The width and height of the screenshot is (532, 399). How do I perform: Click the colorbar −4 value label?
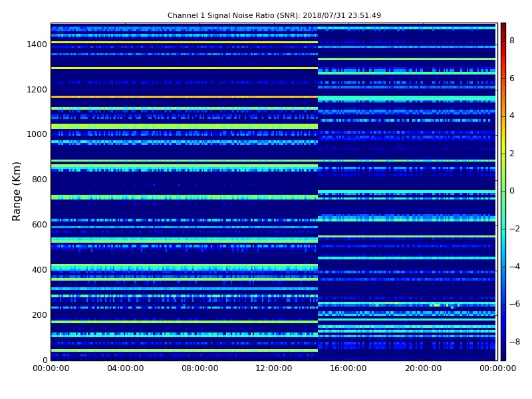click(515, 267)
